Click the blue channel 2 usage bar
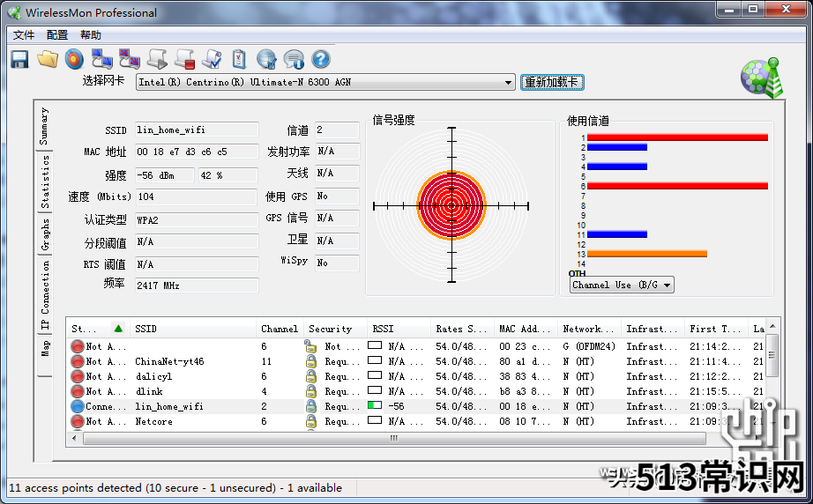 click(x=617, y=148)
